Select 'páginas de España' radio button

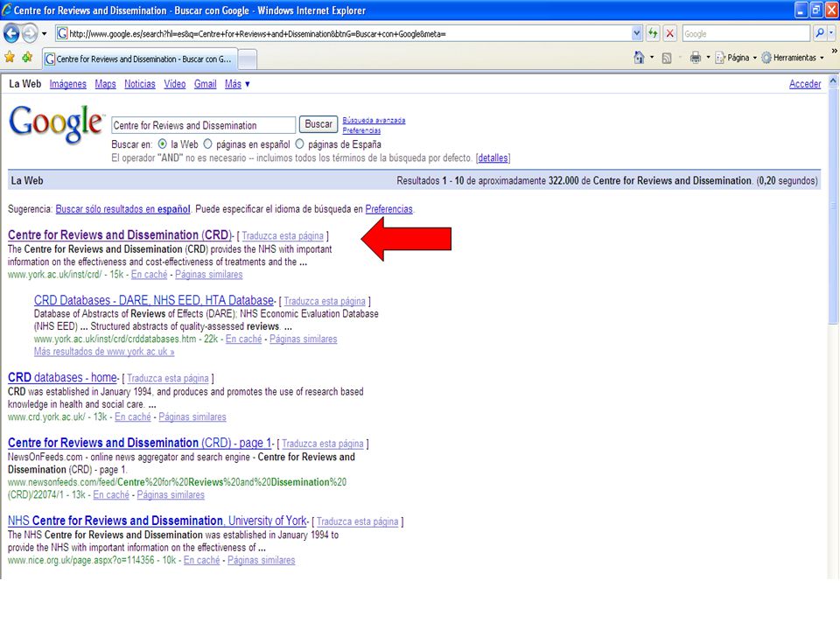[299, 144]
